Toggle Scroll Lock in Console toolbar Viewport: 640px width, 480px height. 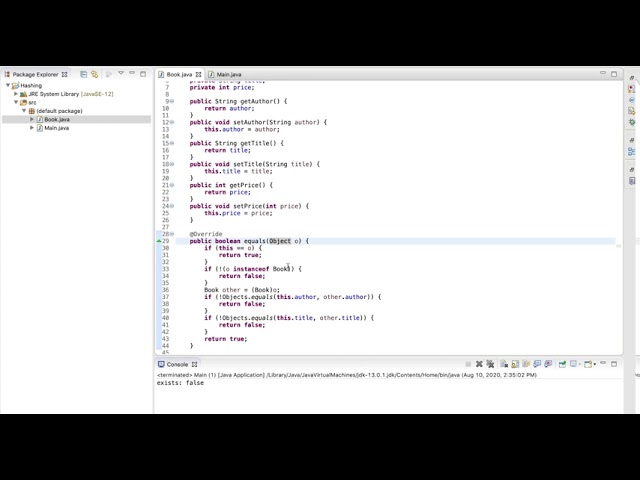click(515, 364)
